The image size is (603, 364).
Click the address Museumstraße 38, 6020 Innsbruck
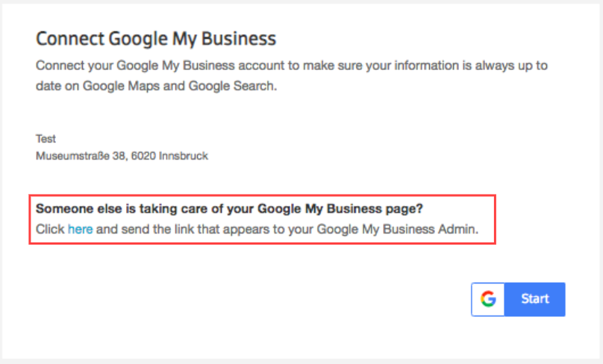pos(122,156)
